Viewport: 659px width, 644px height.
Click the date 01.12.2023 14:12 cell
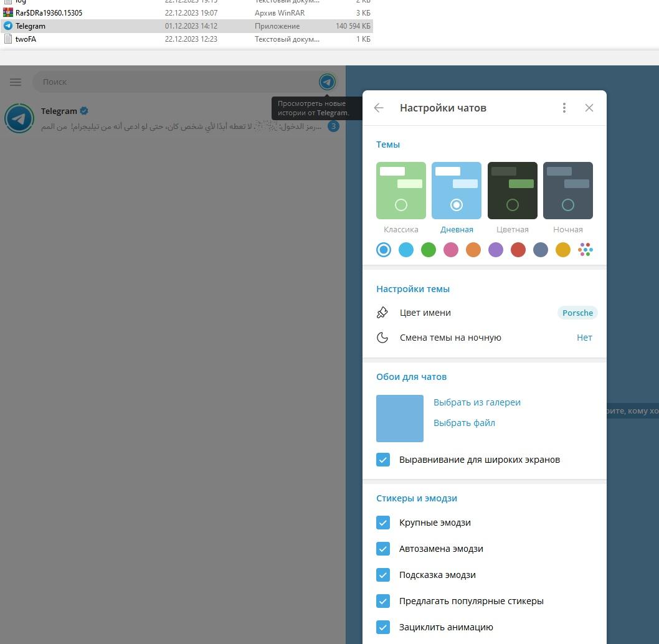[191, 26]
